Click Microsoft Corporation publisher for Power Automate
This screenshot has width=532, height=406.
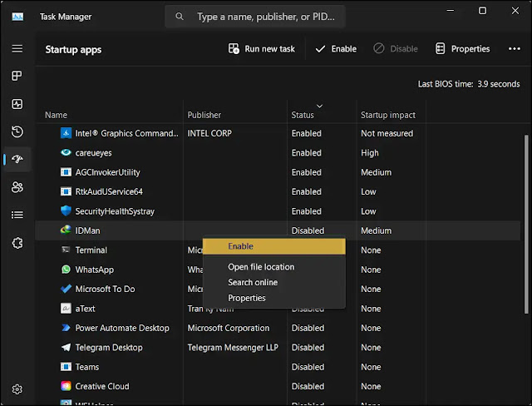click(x=229, y=328)
